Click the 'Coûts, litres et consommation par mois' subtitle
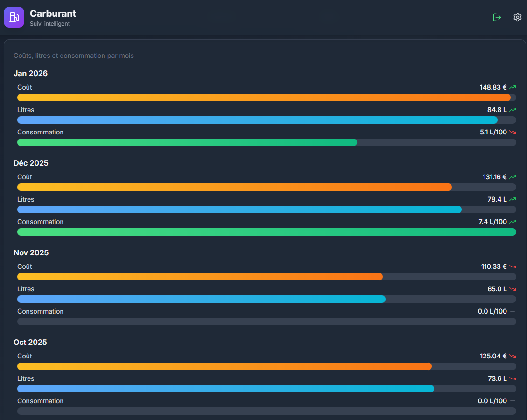 74,56
